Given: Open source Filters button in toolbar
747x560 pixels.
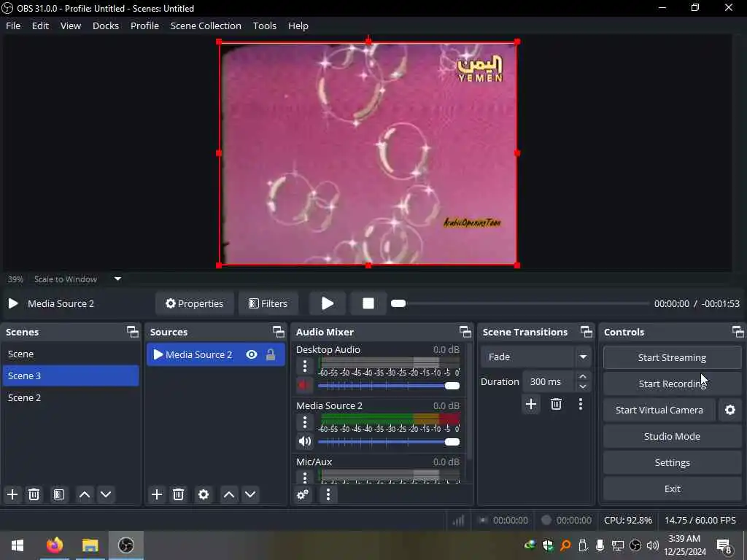Looking at the screenshot, I should pyautogui.click(x=268, y=303).
